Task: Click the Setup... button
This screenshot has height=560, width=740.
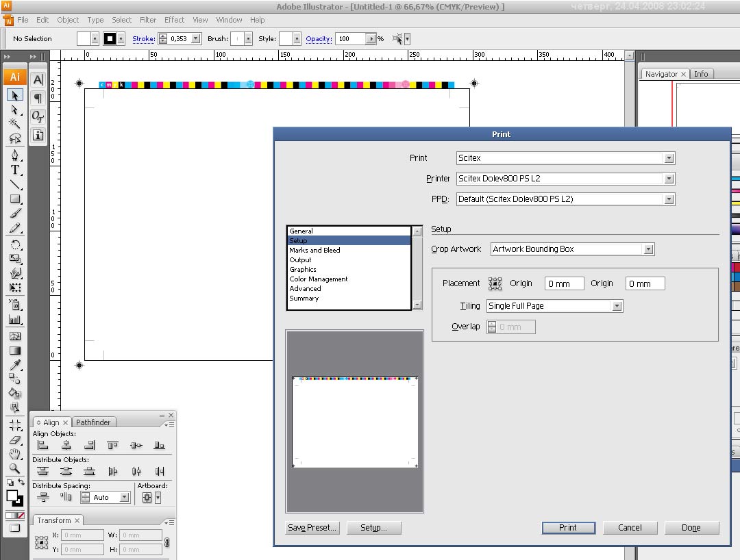Action: tap(374, 528)
